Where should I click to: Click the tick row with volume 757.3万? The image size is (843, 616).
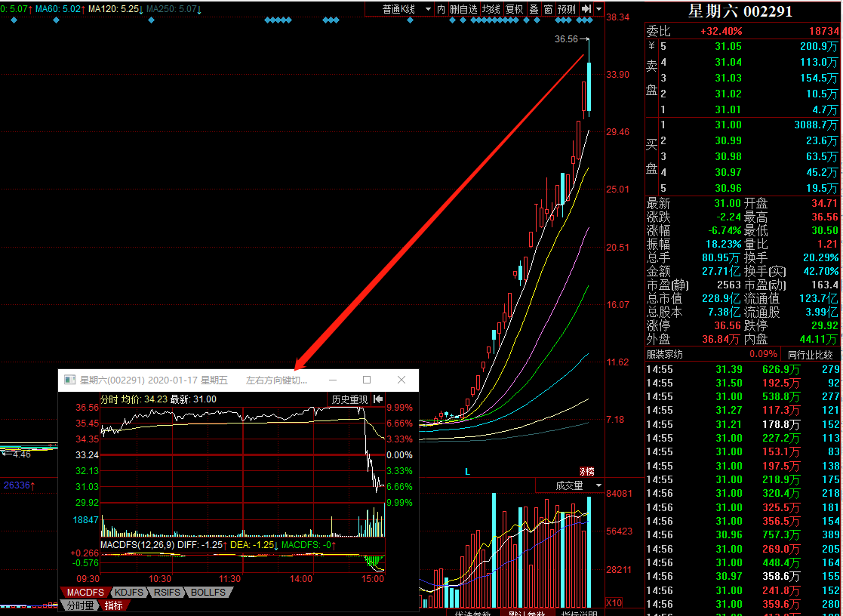click(742, 534)
